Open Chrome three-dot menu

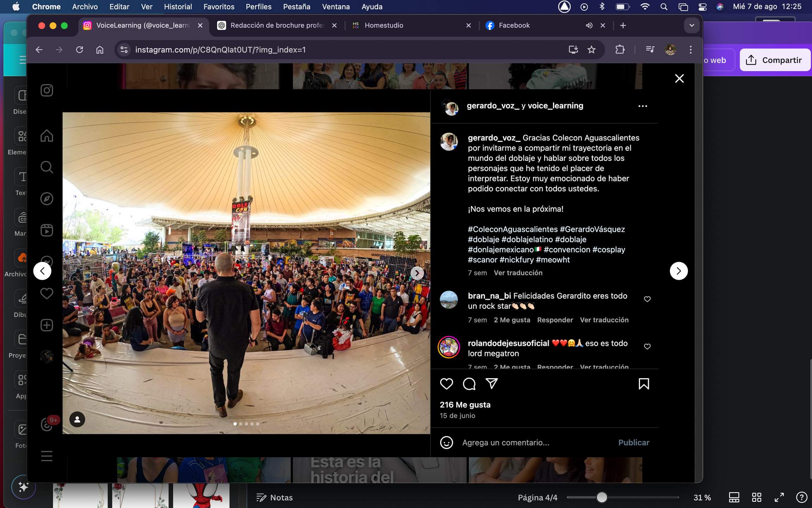pyautogui.click(x=690, y=50)
